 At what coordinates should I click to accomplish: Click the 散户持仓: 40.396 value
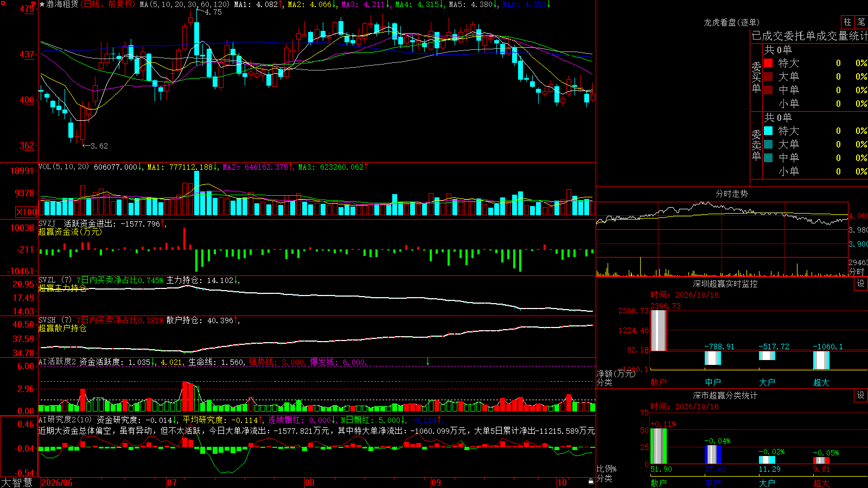point(200,320)
